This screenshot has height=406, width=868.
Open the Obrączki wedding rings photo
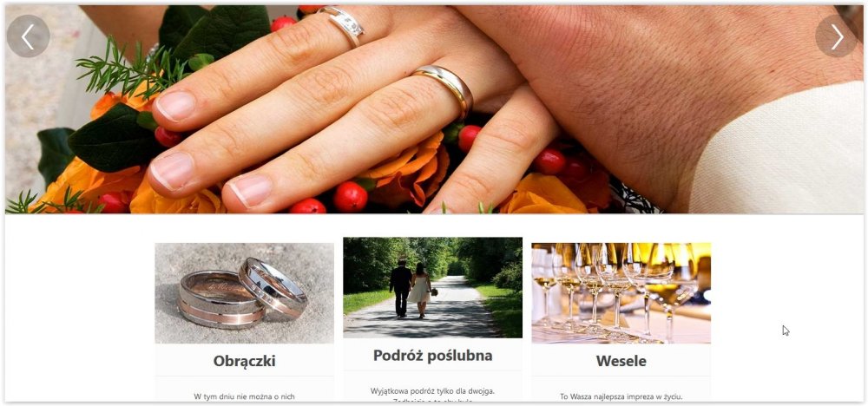pyautogui.click(x=244, y=293)
